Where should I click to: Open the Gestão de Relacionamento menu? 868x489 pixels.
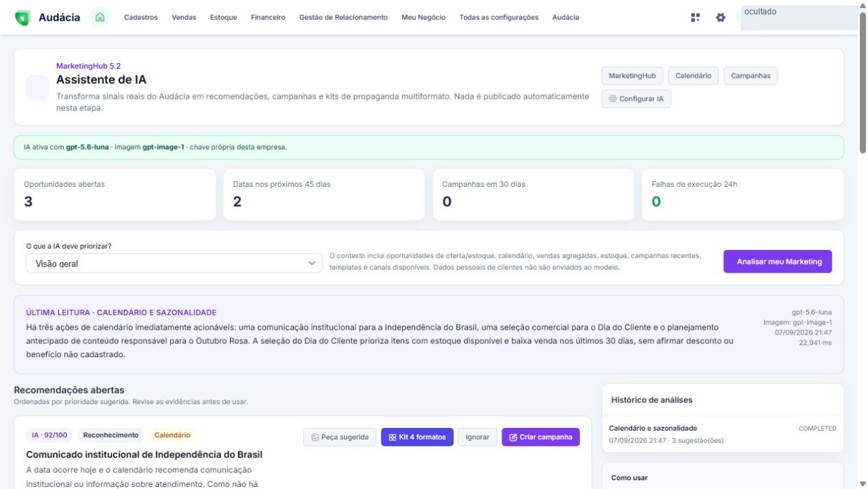[343, 18]
